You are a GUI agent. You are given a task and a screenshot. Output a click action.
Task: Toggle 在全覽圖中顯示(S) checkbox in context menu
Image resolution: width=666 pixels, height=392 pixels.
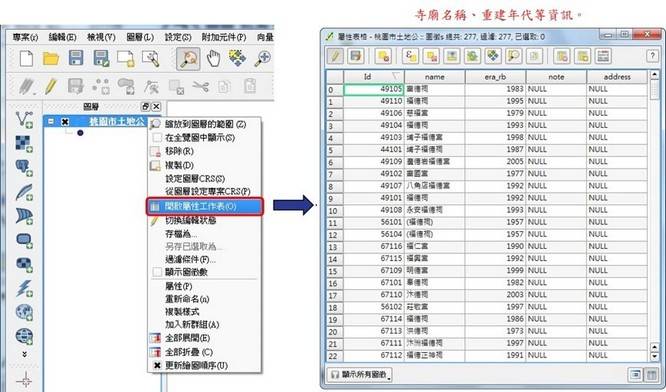pos(157,138)
